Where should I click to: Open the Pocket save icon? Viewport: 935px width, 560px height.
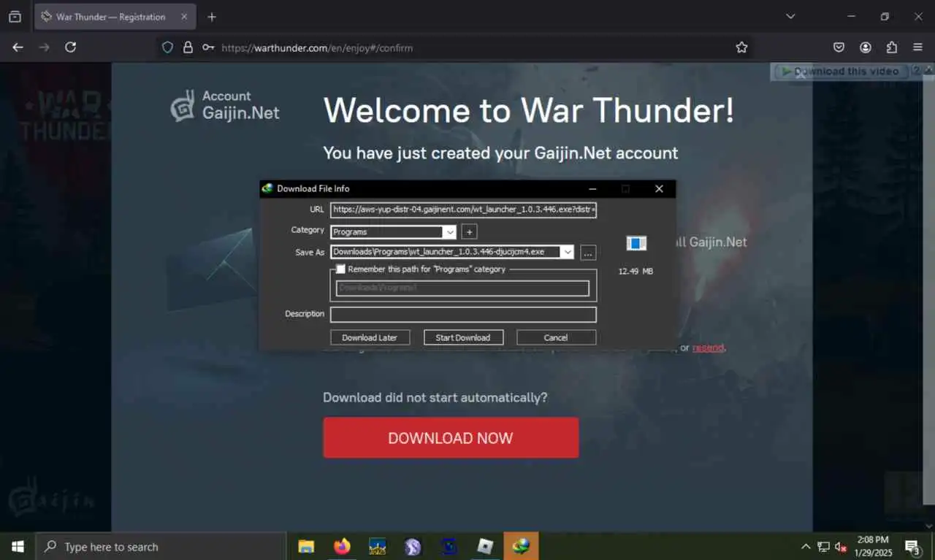(x=839, y=47)
